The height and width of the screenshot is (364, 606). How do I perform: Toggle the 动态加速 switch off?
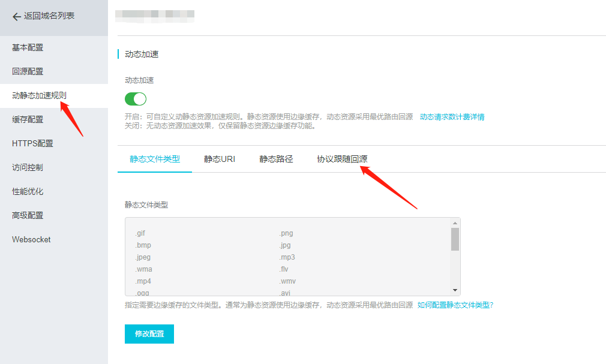pos(136,99)
